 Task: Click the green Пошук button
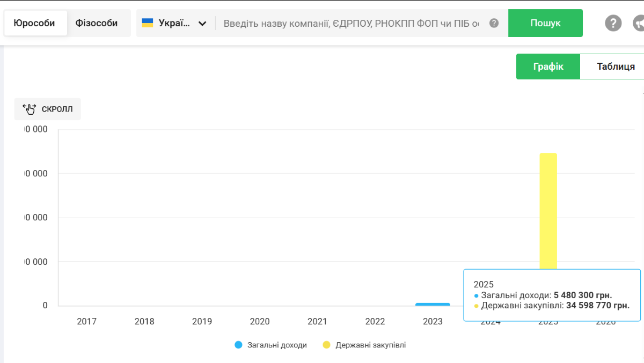pos(545,23)
